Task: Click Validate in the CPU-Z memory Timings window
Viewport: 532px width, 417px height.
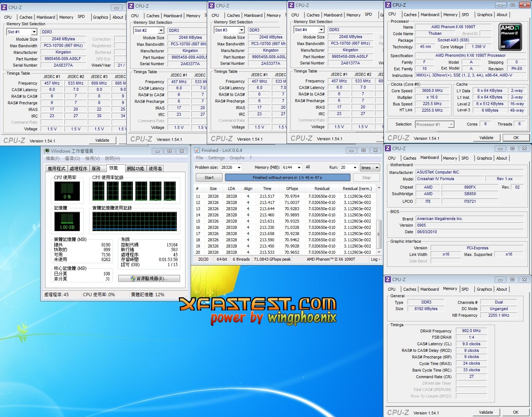Action: [x=486, y=412]
